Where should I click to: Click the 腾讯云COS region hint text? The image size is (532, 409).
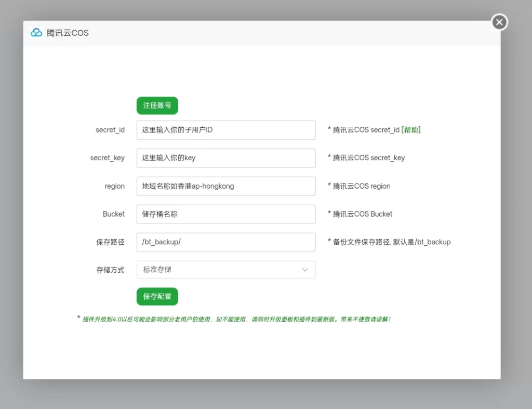pos(359,186)
